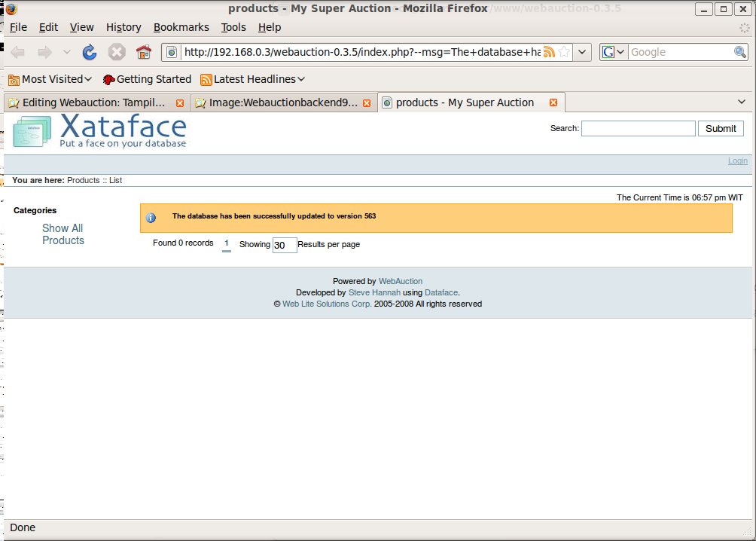The height and width of the screenshot is (541, 756).
Task: Click the Xataface logo
Action: (x=99, y=131)
